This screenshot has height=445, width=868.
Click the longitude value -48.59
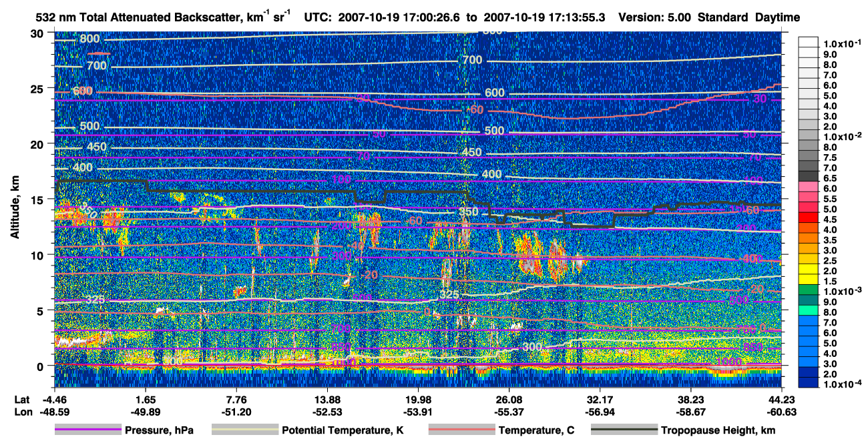tap(54, 412)
